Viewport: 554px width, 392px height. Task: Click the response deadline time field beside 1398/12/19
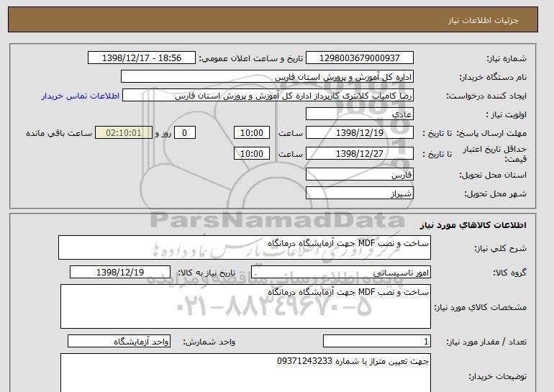pyautogui.click(x=252, y=133)
